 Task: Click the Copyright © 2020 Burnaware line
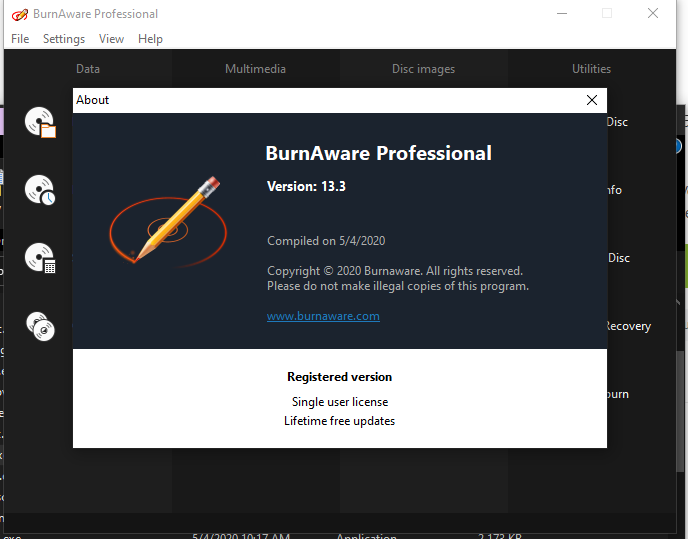click(x=395, y=271)
